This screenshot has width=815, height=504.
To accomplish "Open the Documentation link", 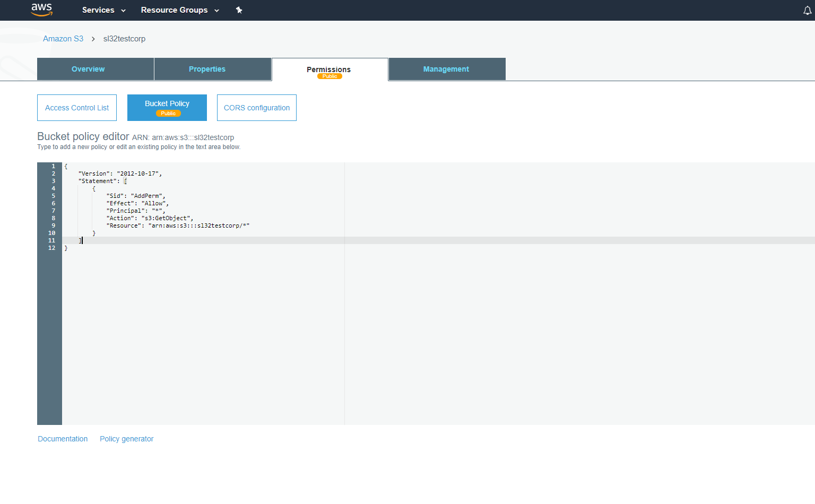I will point(63,439).
